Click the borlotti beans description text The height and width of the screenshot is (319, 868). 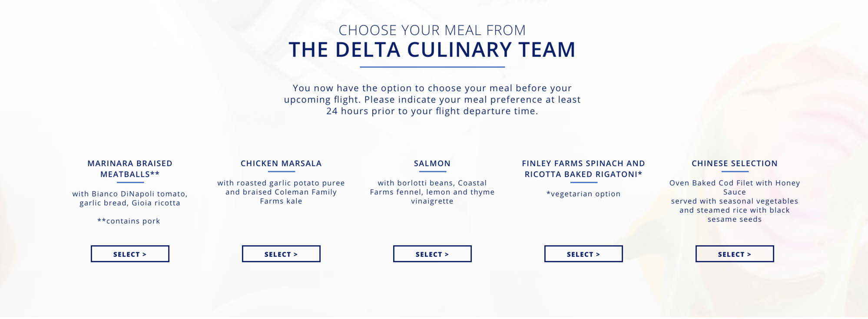coord(432,192)
